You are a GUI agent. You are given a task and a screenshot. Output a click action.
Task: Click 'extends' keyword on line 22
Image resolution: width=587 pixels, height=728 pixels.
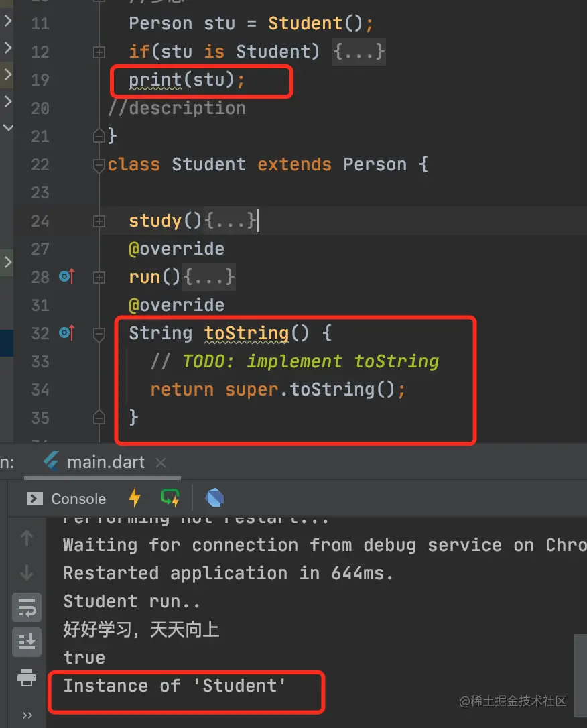(295, 164)
